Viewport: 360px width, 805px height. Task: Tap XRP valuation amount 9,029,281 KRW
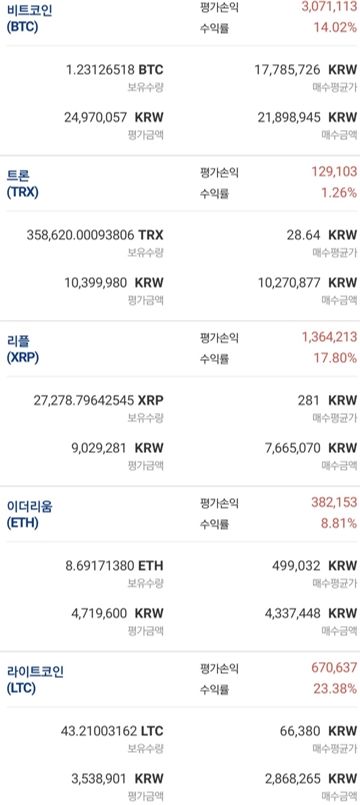click(x=117, y=448)
